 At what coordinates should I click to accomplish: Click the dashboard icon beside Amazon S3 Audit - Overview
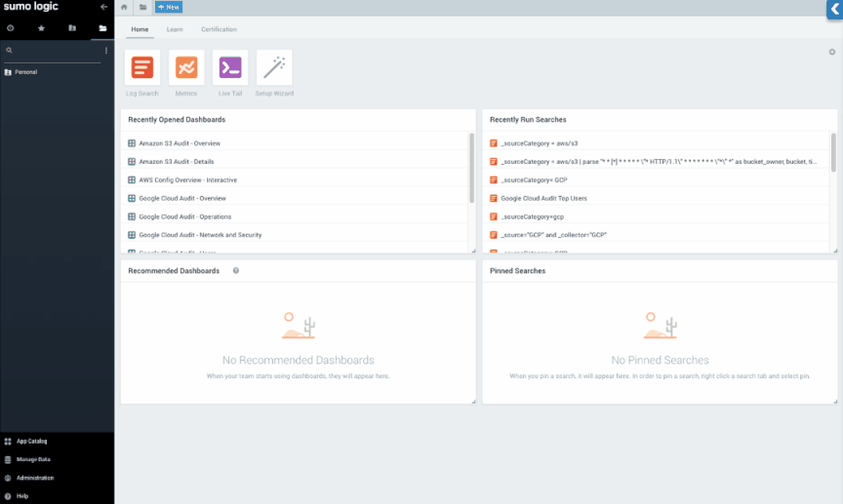click(131, 143)
